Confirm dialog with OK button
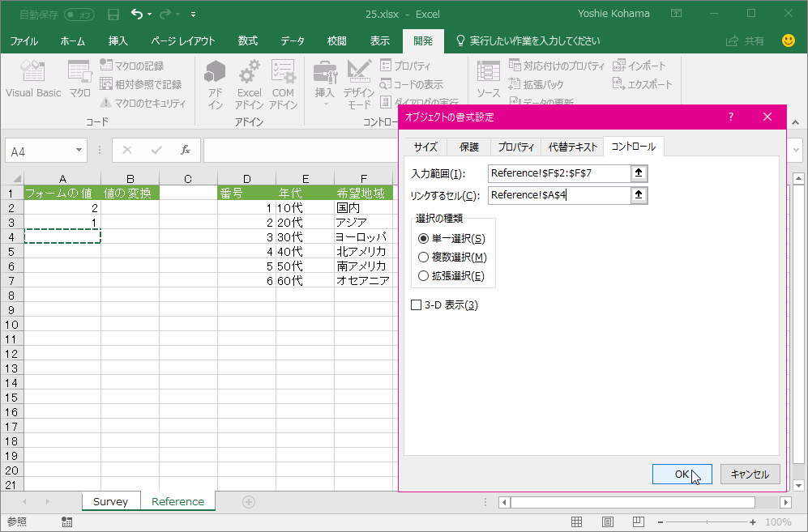This screenshot has height=532, width=808. coord(682,474)
